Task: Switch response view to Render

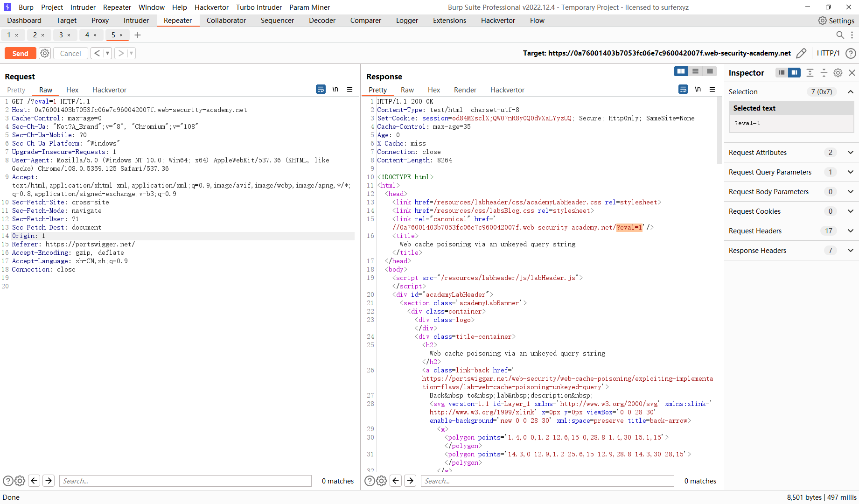Action: pos(465,90)
